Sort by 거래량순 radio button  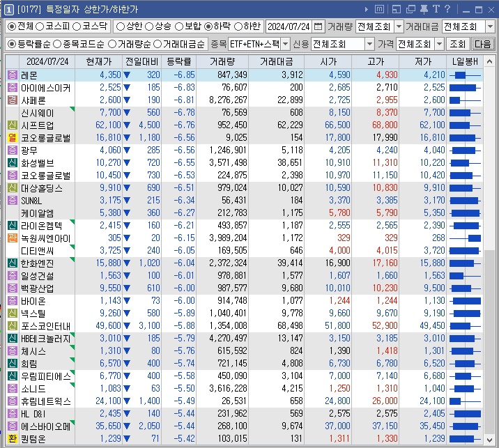pyautogui.click(x=112, y=44)
